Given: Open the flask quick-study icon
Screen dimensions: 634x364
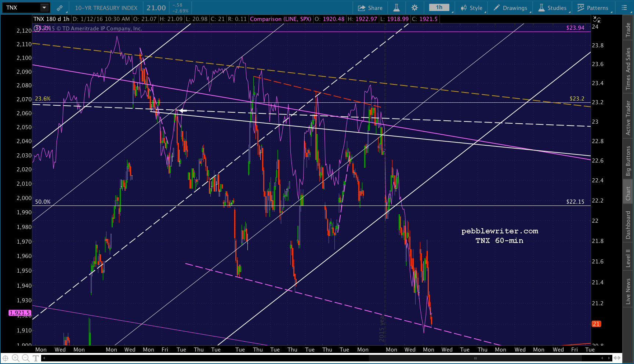Looking at the screenshot, I should pos(396,8).
